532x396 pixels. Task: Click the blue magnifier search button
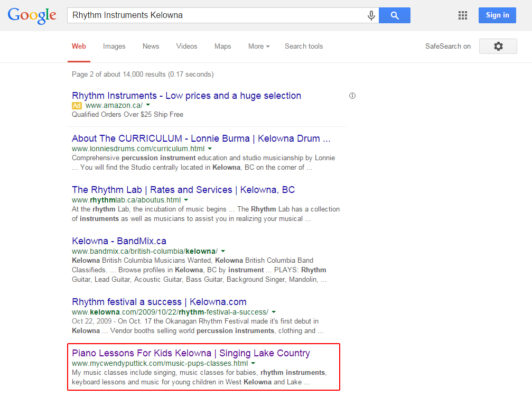[x=395, y=15]
